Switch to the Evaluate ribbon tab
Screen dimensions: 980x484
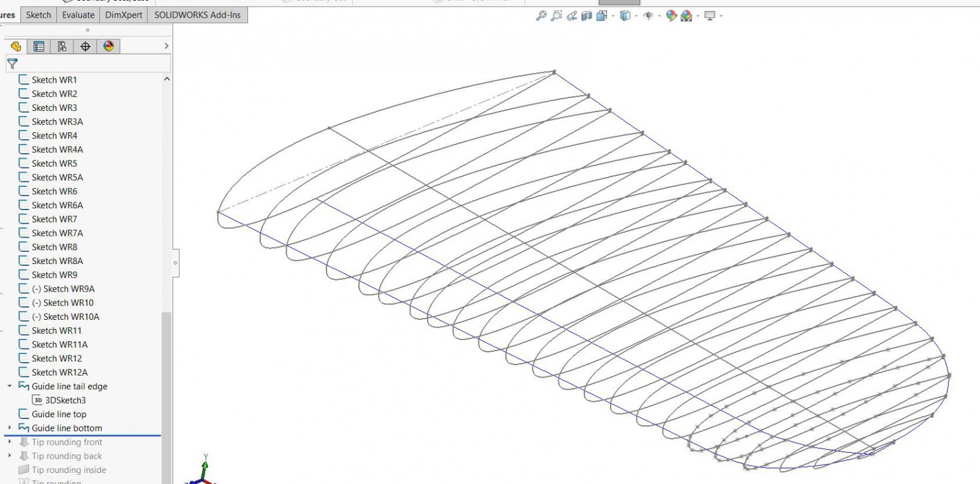pos(78,15)
